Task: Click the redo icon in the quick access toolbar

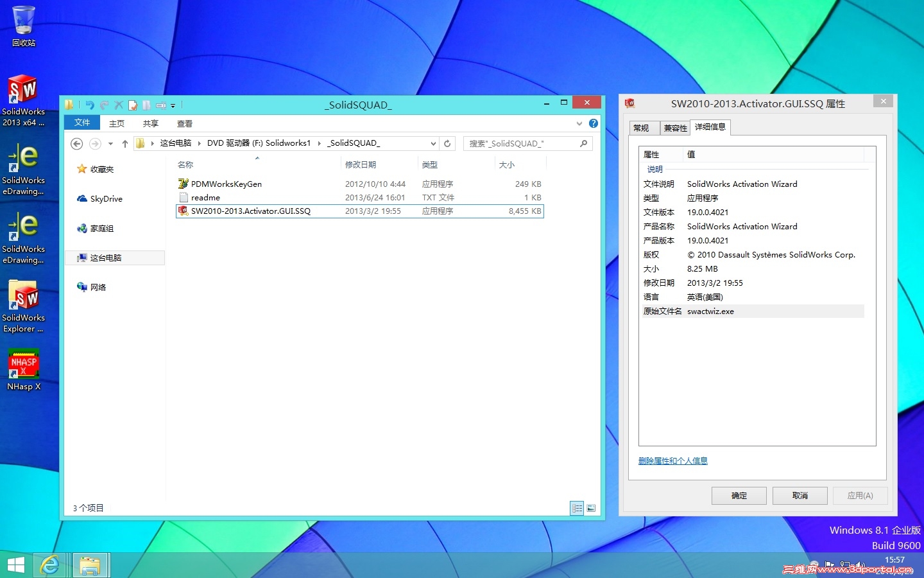Action: coord(104,105)
